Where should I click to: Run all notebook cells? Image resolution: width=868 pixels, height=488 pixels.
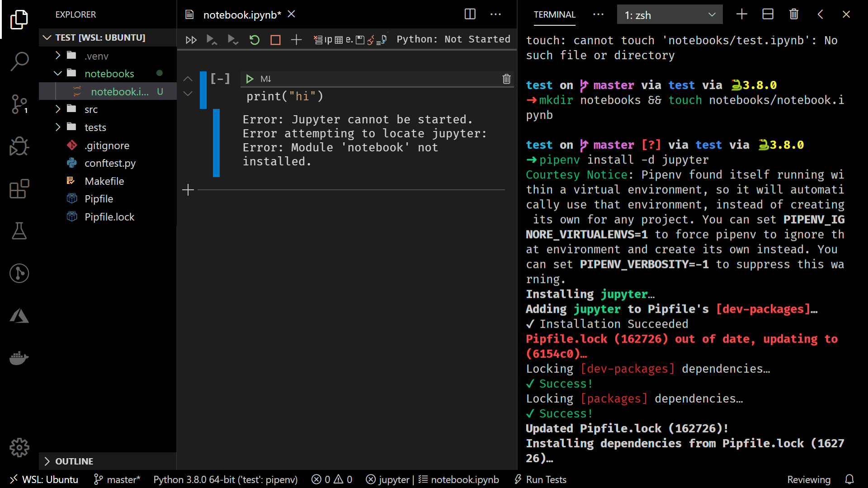[x=191, y=40]
